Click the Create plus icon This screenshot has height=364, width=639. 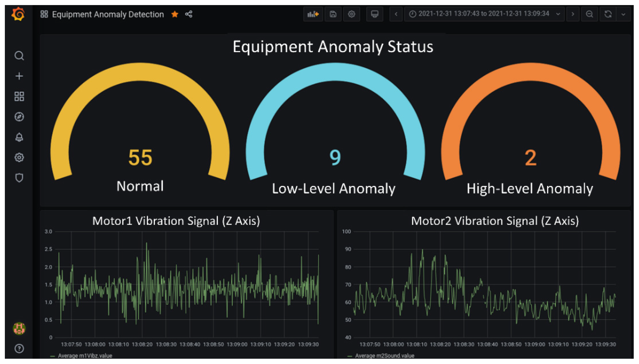pos(19,76)
